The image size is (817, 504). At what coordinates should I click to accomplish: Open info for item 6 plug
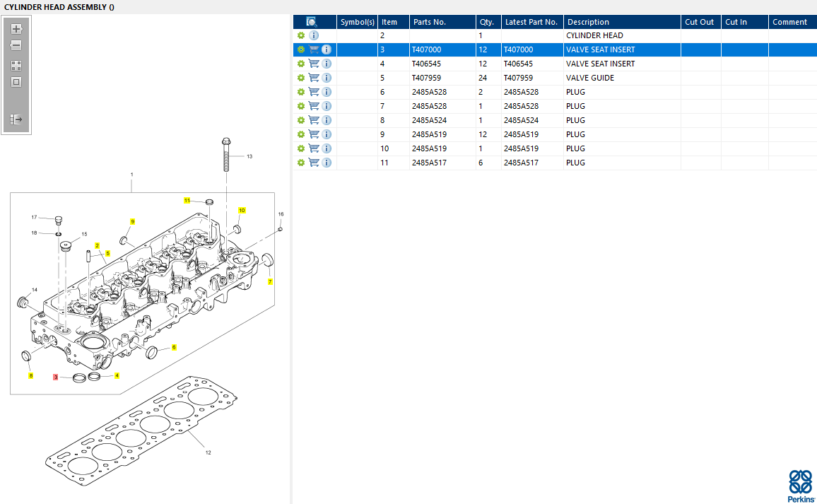point(327,92)
